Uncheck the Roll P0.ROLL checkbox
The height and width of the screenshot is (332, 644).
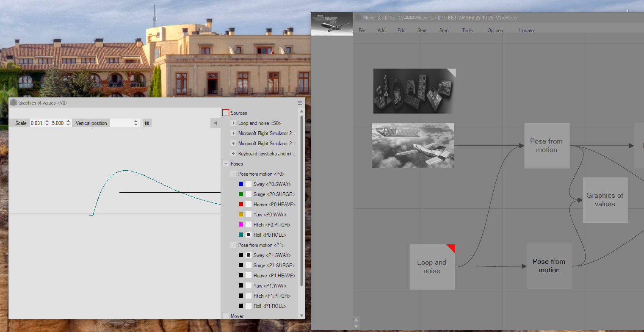(x=249, y=235)
